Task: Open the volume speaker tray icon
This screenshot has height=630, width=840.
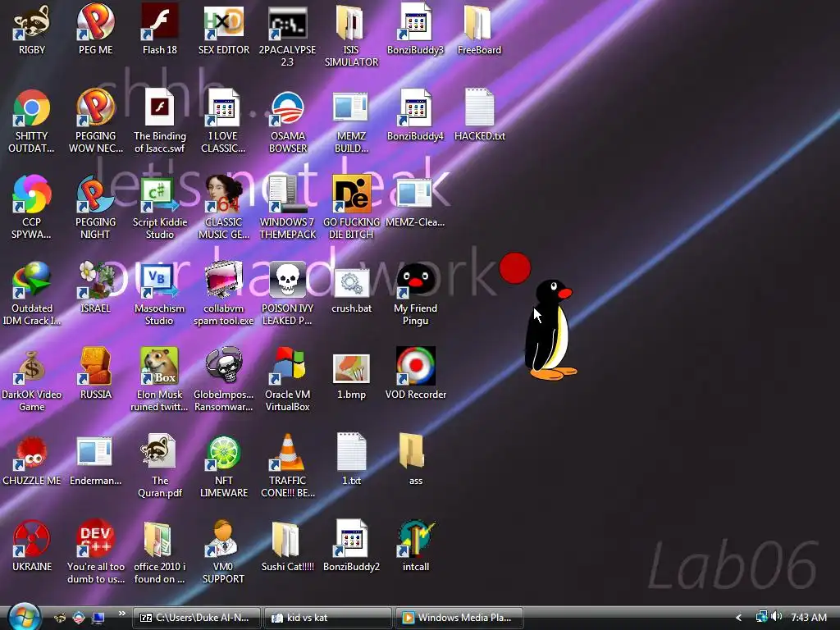Action: coord(778,617)
